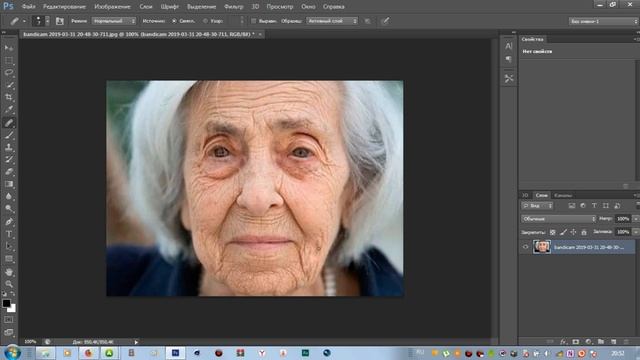Image resolution: width=640 pixels, height=360 pixels.
Task: Select the Healing Brush tool in toolbox
Action: coord(9,122)
